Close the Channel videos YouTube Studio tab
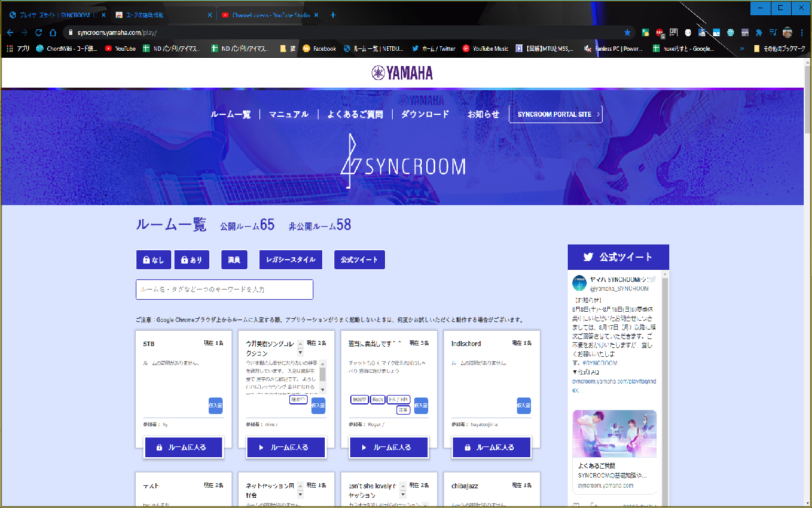 [317, 15]
